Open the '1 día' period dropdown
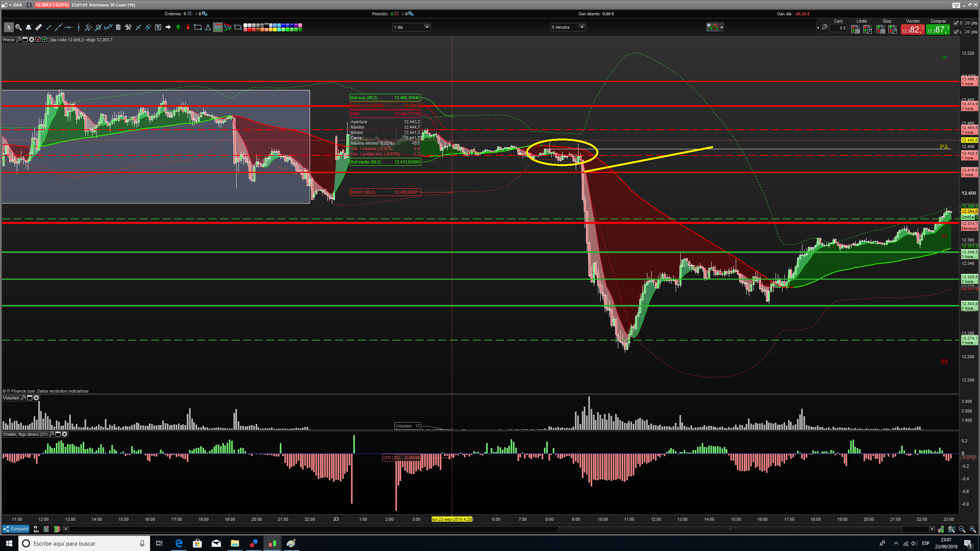Screen dimensions: 980x551 [x=426, y=27]
